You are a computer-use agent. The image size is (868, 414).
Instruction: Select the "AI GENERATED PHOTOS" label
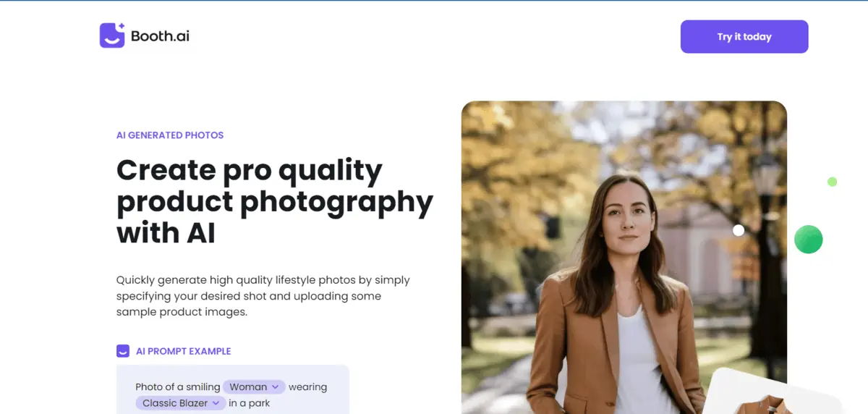[x=170, y=135]
